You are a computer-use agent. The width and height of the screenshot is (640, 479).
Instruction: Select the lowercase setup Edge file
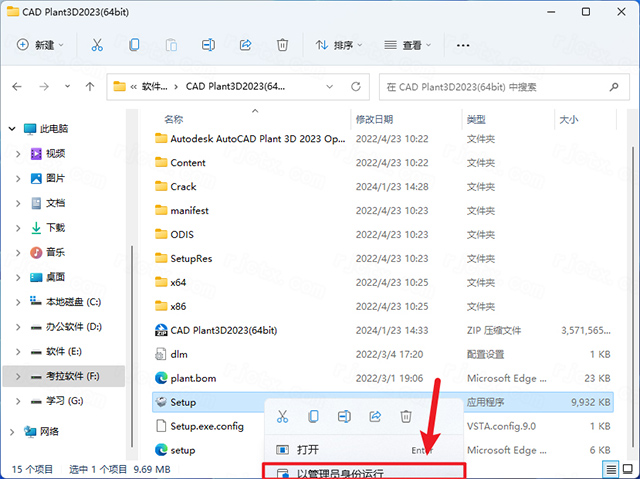pyautogui.click(x=175, y=450)
